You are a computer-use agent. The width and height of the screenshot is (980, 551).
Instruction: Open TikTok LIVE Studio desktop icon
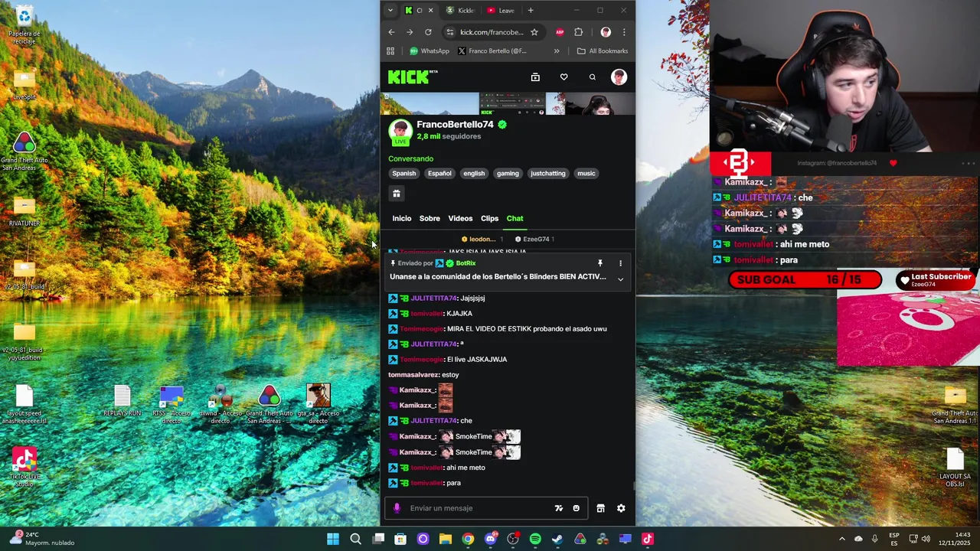tap(24, 468)
